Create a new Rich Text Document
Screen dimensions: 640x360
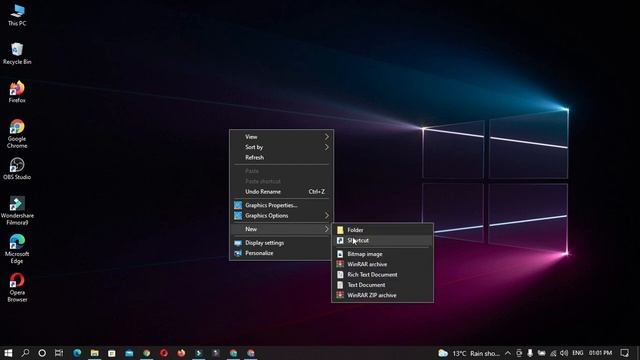(x=382, y=275)
